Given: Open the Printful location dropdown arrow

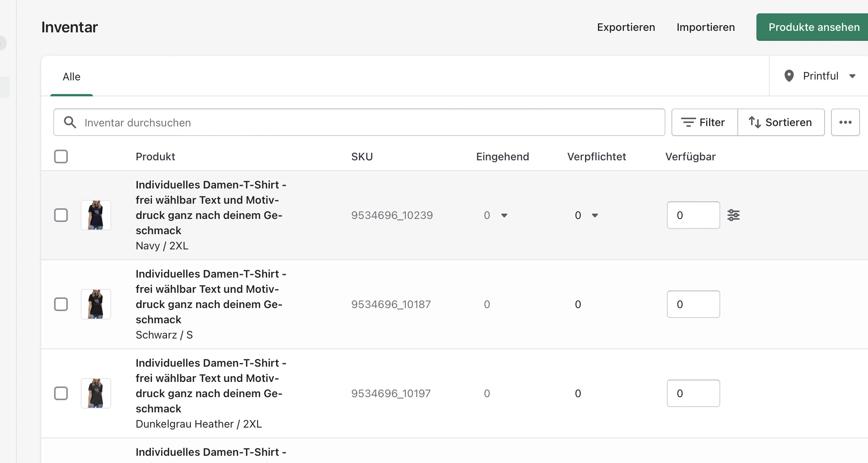Looking at the screenshot, I should pos(852,76).
